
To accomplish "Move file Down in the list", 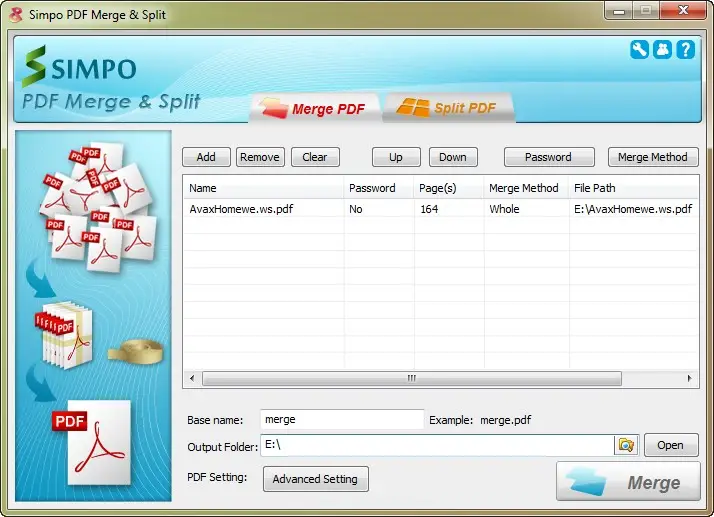I will (x=453, y=157).
